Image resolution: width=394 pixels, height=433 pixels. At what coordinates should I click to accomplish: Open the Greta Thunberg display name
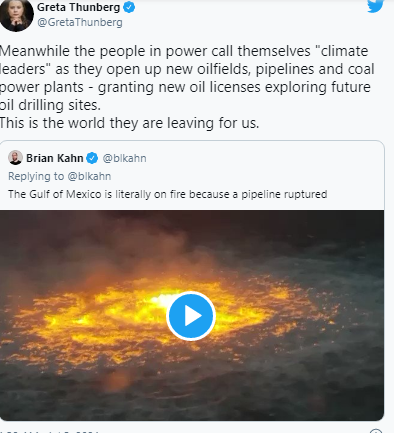click(78, 7)
